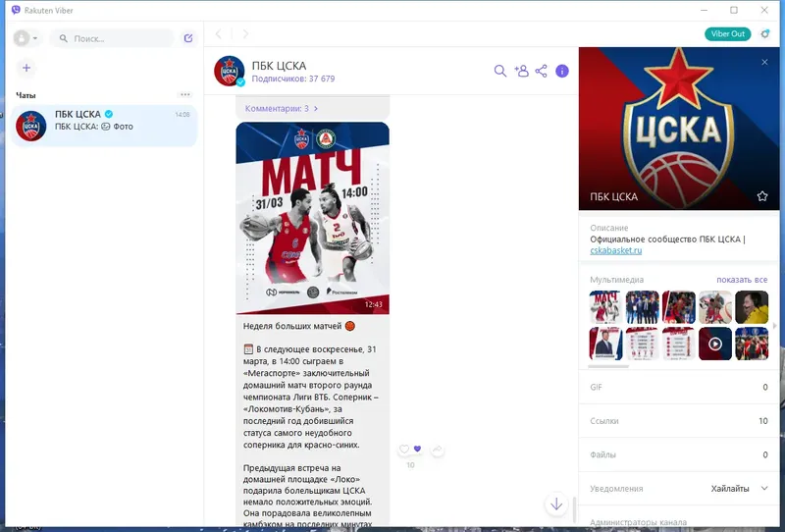Click the search field in sidebar
The height and width of the screenshot is (532, 785).
112,38
